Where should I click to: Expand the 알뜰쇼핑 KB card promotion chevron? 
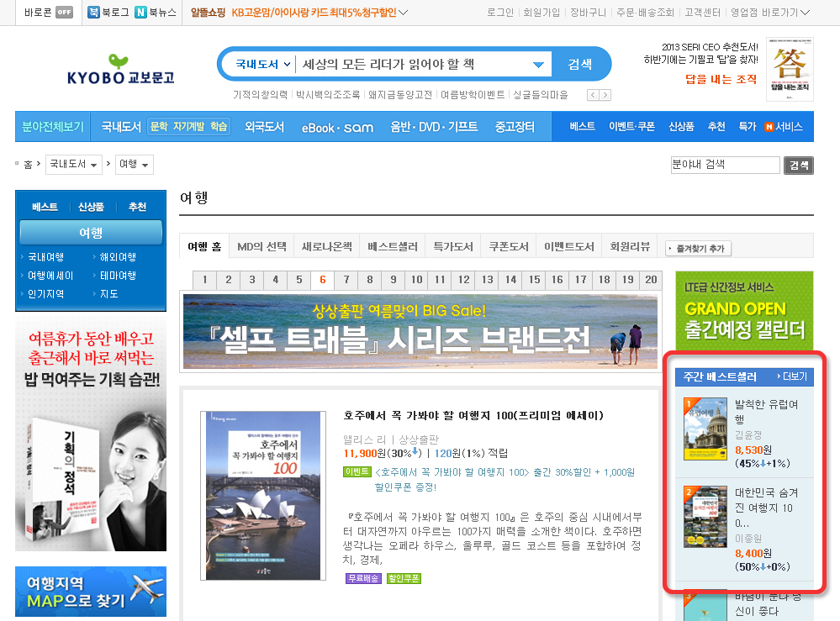click(404, 13)
